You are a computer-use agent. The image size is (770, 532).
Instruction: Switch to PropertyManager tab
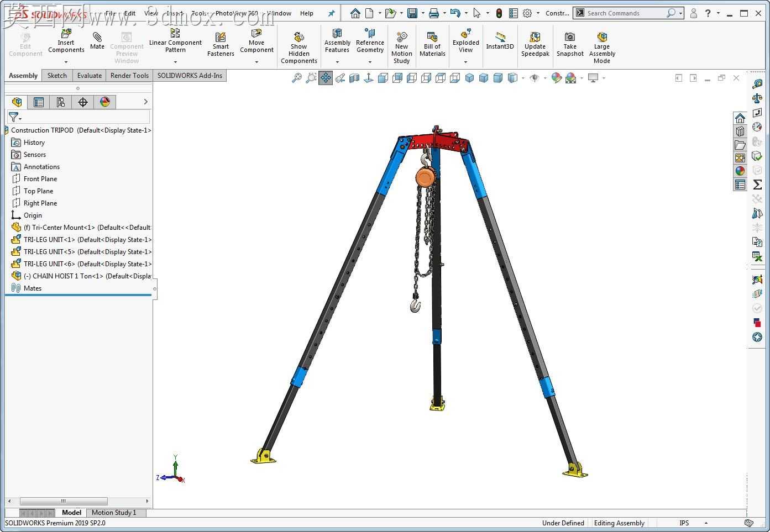click(39, 102)
